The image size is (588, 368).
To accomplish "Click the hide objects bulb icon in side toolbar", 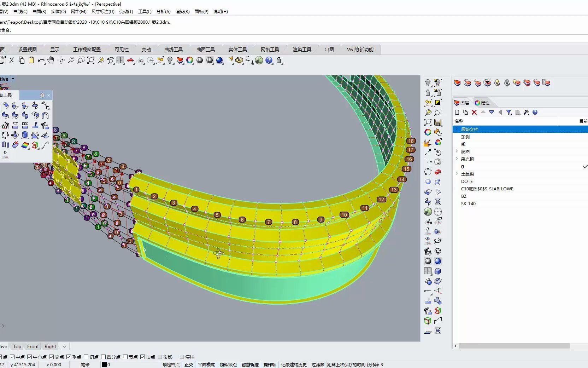I will [428, 83].
